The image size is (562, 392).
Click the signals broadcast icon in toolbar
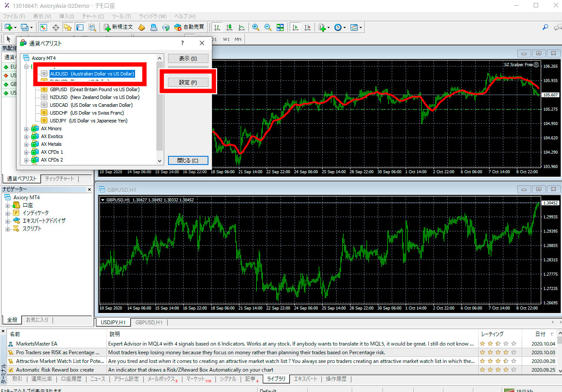coord(165,27)
